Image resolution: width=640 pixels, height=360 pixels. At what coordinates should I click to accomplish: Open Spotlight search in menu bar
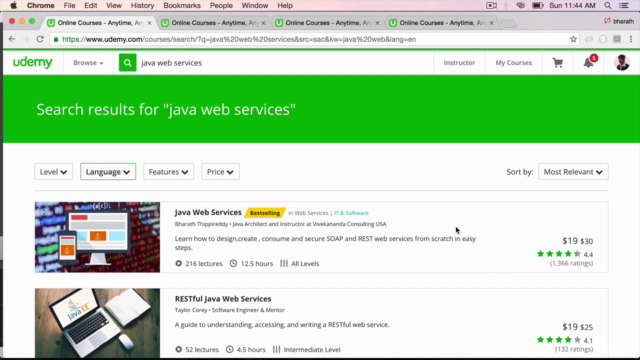coord(608,6)
